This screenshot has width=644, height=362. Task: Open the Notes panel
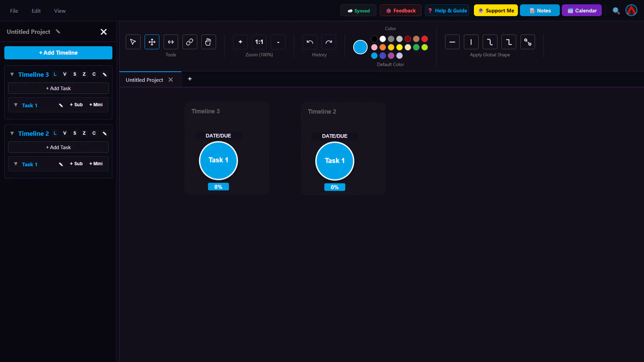[x=540, y=10]
